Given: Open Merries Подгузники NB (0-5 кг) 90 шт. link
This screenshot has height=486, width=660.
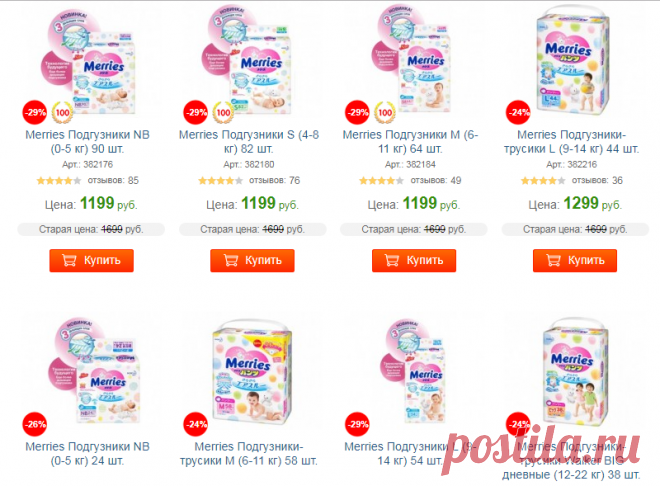Looking at the screenshot, I should coord(88,142).
